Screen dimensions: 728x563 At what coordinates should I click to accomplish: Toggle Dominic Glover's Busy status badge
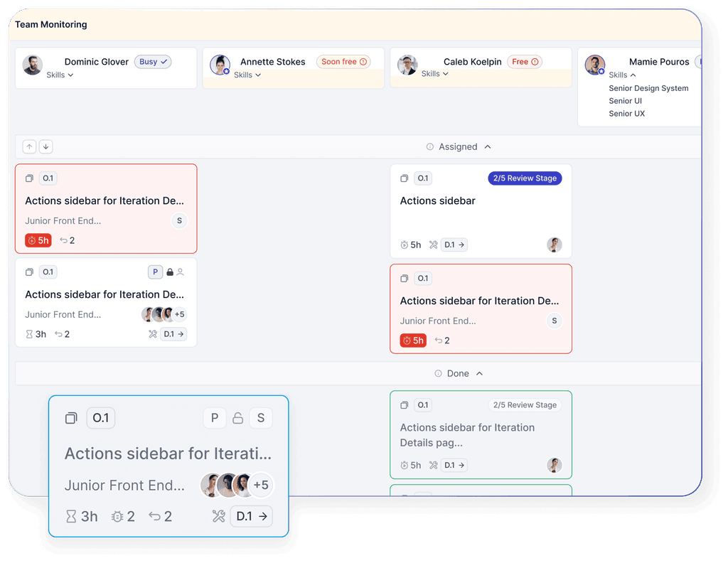click(153, 62)
